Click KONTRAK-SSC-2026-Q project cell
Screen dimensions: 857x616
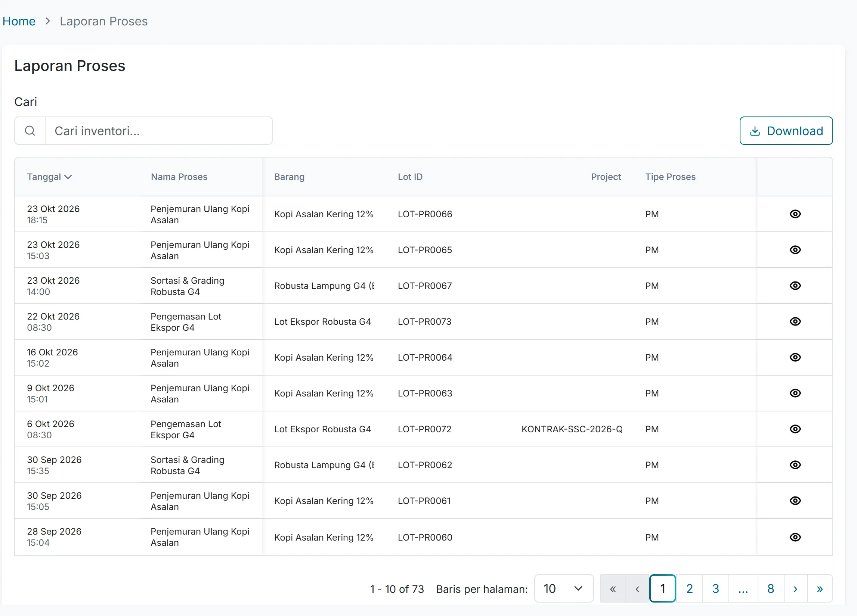pyautogui.click(x=571, y=429)
